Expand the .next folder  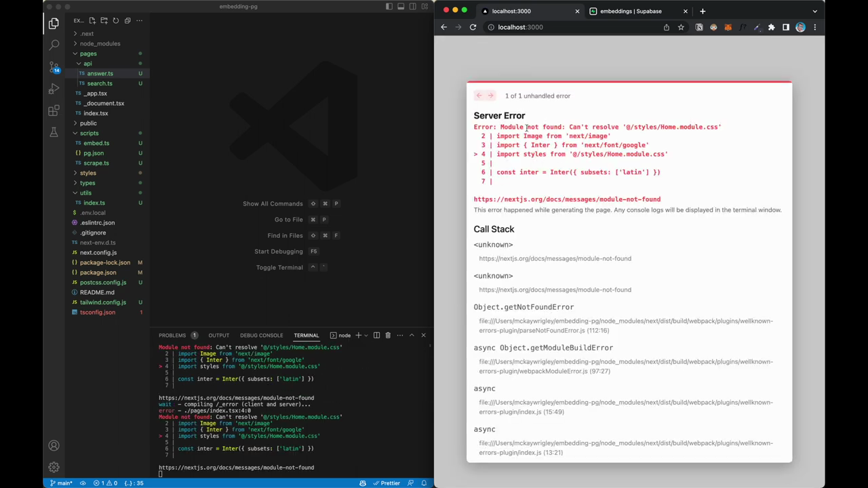click(87, 33)
